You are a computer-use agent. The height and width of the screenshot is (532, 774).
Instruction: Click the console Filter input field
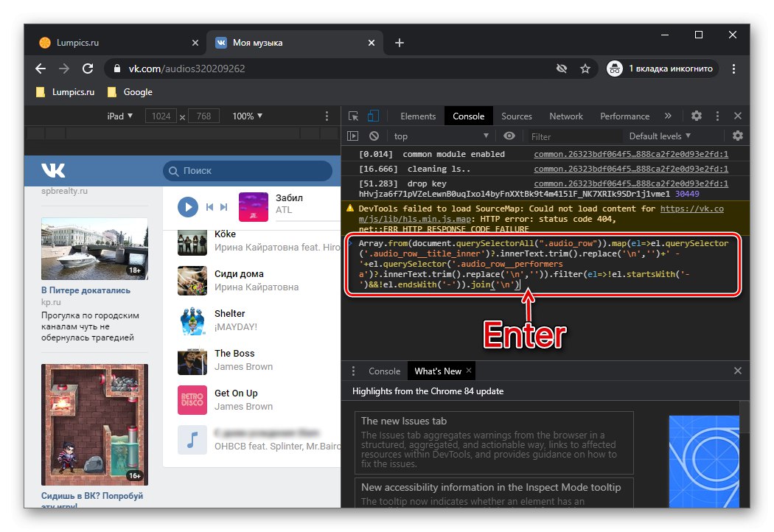pyautogui.click(x=573, y=136)
